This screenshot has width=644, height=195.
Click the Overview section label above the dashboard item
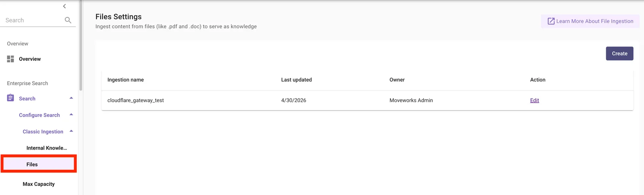tap(18, 43)
